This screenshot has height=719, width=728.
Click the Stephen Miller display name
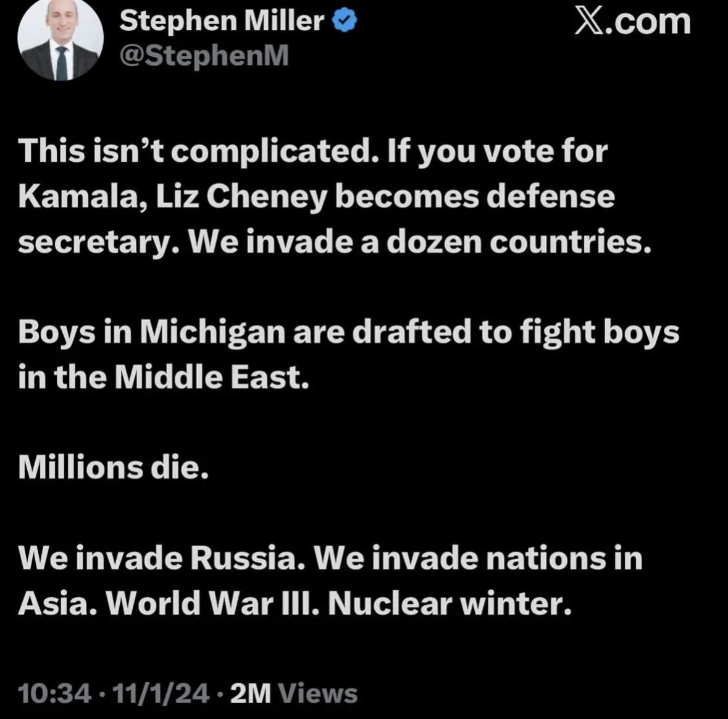coord(221,22)
